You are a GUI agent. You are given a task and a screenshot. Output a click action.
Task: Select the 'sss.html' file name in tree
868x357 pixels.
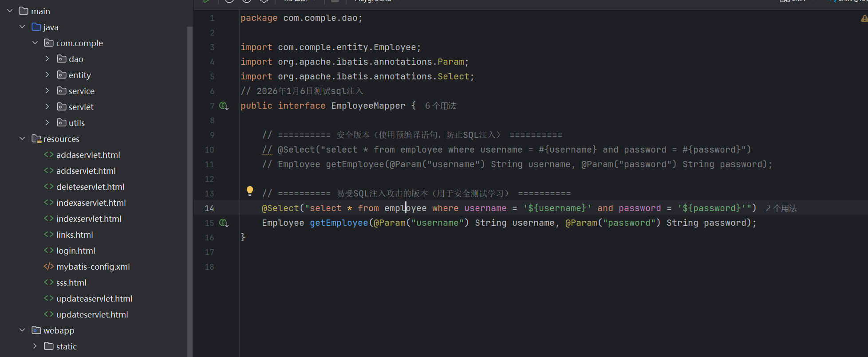(71, 282)
